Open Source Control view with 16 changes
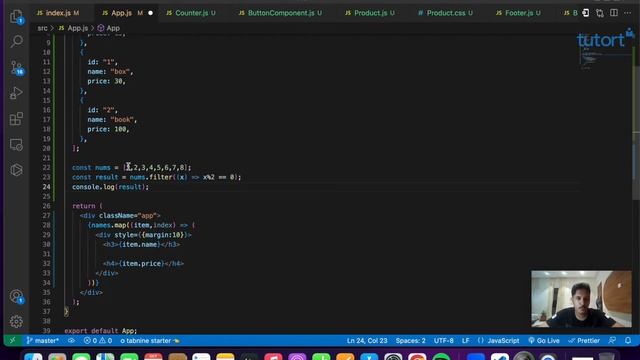This screenshot has height=360, width=640. coord(17,68)
